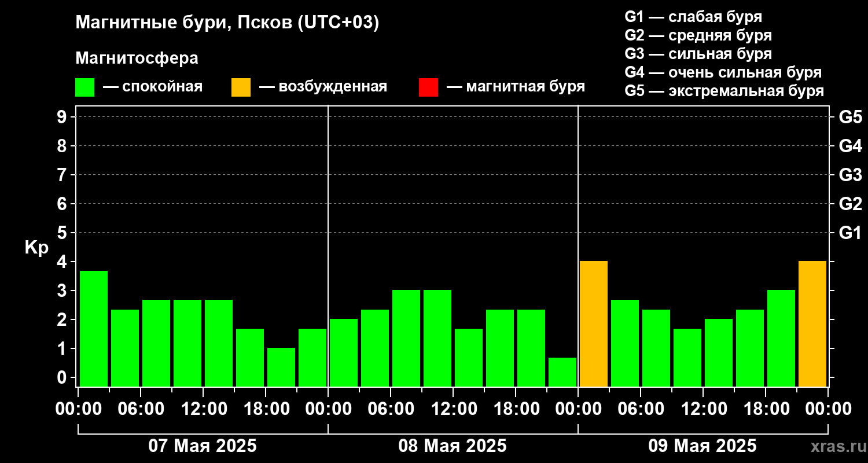Click the '— спокойная' legend label
This screenshot has width=868, height=463.
coord(153,87)
